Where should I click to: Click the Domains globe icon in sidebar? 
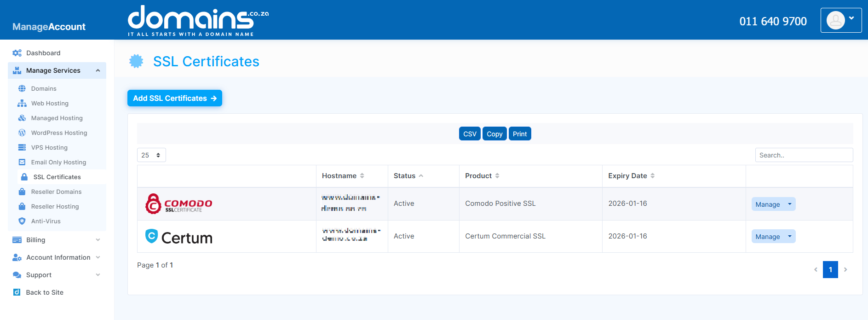(x=22, y=88)
